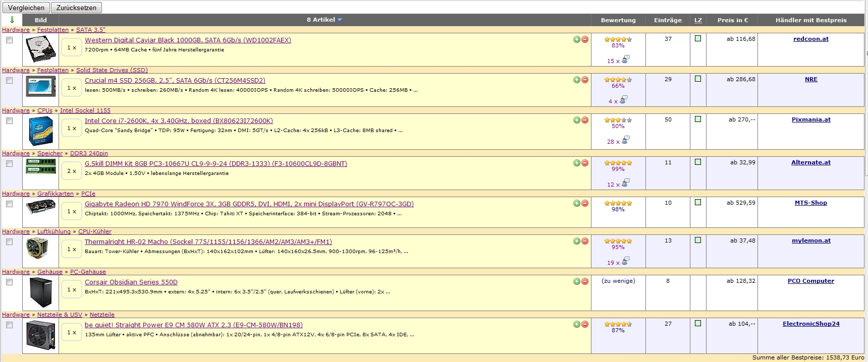Tick compare checkbox for G.Skill DIMM Kit
This screenshot has height=362, width=868.
pyautogui.click(x=9, y=163)
